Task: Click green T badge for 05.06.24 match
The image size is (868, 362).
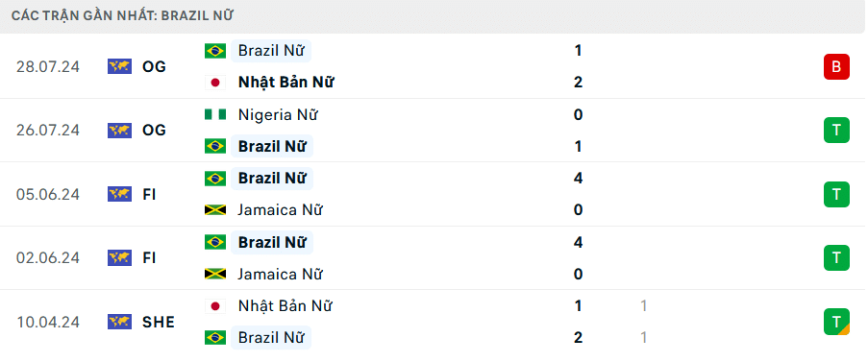Action: [836, 195]
